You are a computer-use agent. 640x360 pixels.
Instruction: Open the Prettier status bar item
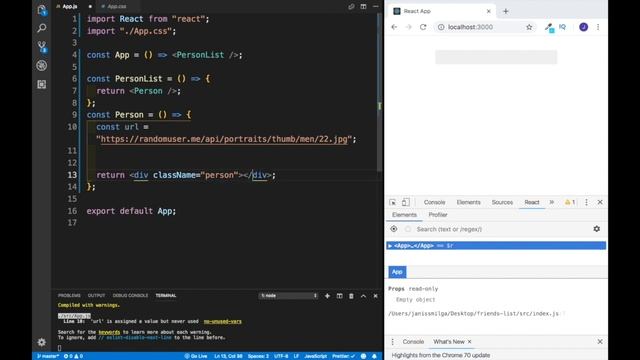[343, 356]
